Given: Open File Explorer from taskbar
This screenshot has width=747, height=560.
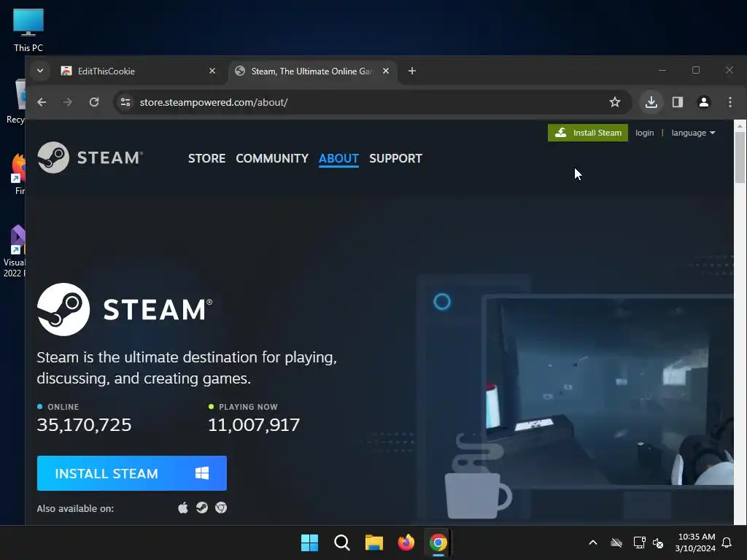Looking at the screenshot, I should [x=374, y=542].
